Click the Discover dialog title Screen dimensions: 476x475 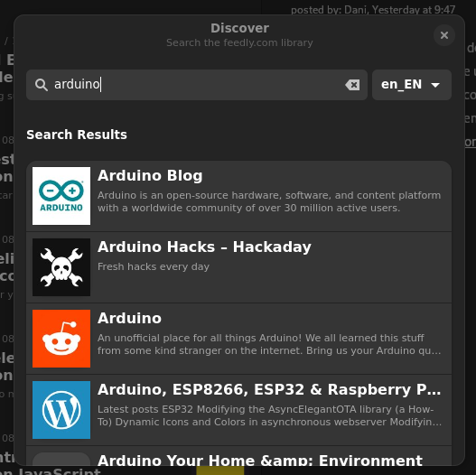point(239,28)
